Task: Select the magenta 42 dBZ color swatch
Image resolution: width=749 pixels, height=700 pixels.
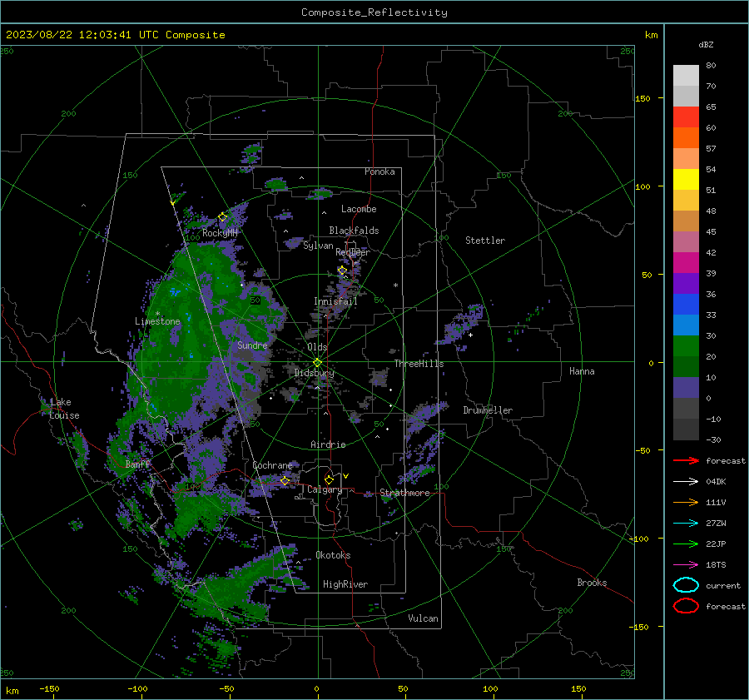Action: [686, 263]
